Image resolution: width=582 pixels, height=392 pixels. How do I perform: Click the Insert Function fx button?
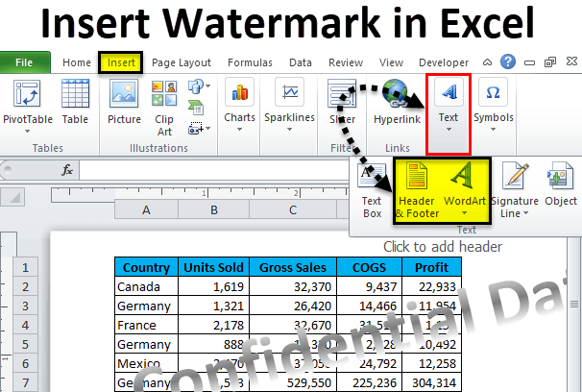point(67,170)
